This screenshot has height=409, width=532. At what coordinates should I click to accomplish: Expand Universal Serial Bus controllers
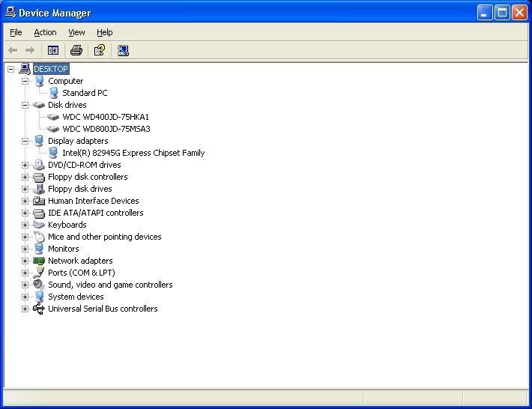25,309
